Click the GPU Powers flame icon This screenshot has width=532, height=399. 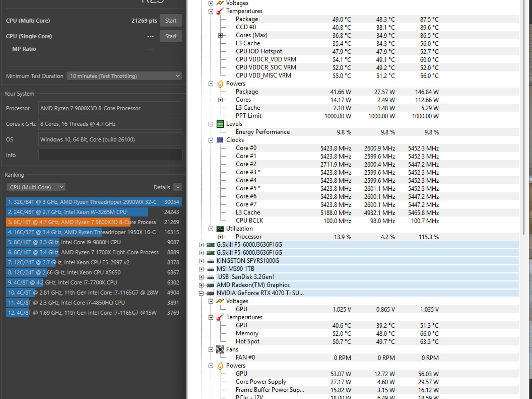220,365
